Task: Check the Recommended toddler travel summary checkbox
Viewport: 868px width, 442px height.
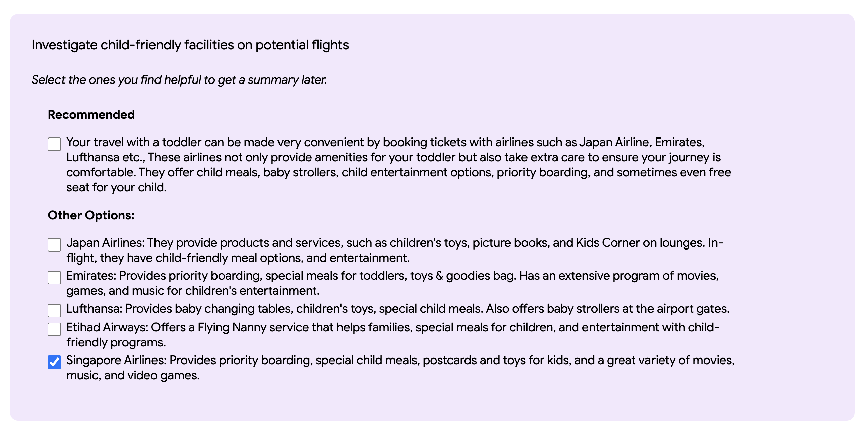Action: click(x=54, y=144)
